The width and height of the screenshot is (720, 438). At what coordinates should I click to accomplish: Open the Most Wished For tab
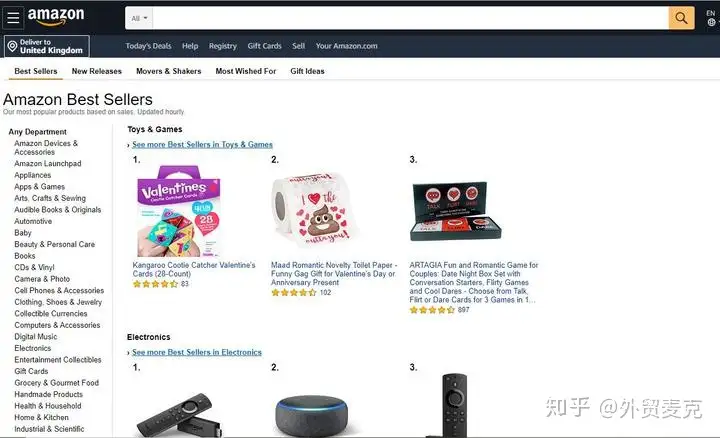(x=246, y=71)
